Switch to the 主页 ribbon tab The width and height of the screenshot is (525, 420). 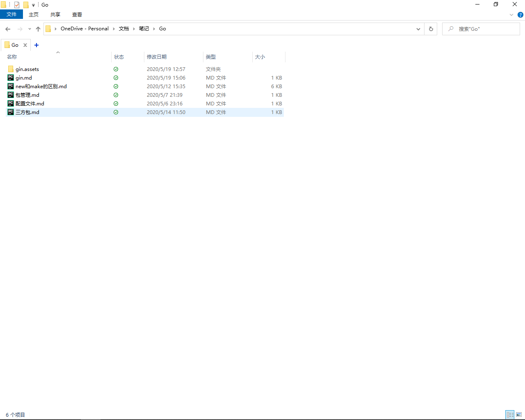(34, 14)
